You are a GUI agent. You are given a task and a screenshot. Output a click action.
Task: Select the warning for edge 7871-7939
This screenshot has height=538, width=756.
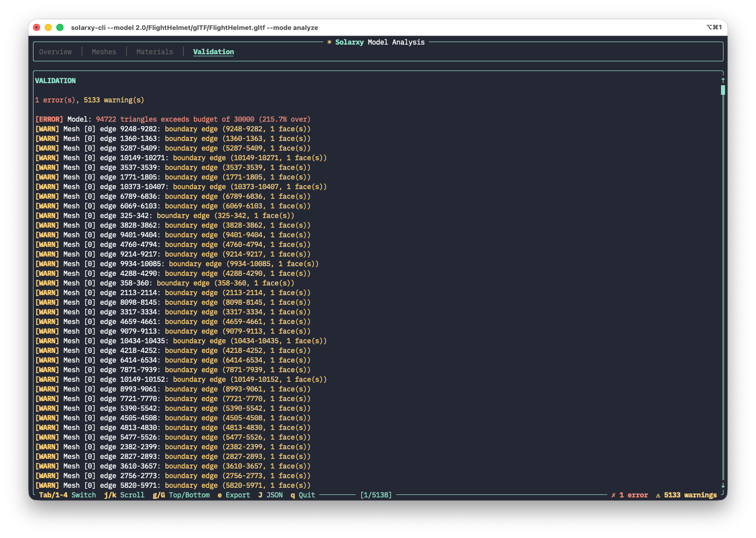coord(173,370)
